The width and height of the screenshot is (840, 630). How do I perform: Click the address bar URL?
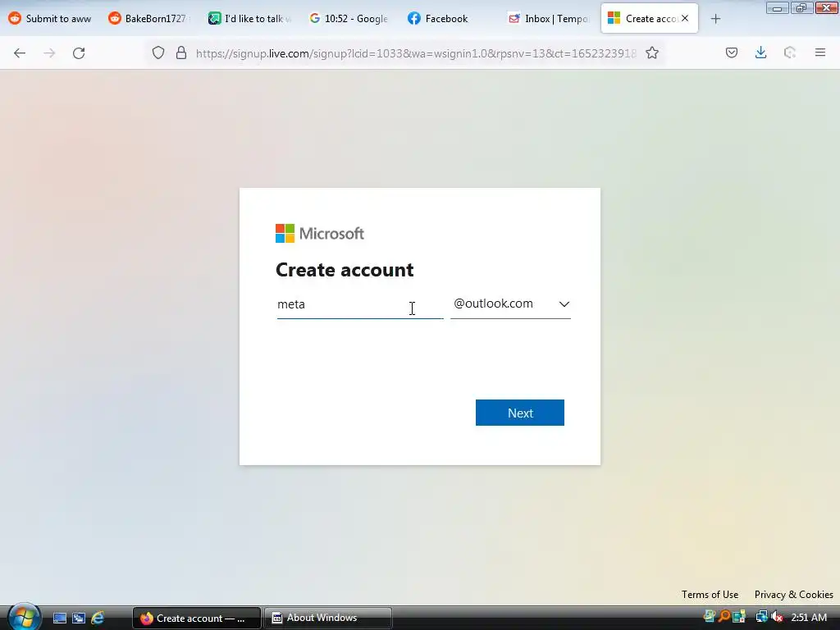(x=416, y=53)
